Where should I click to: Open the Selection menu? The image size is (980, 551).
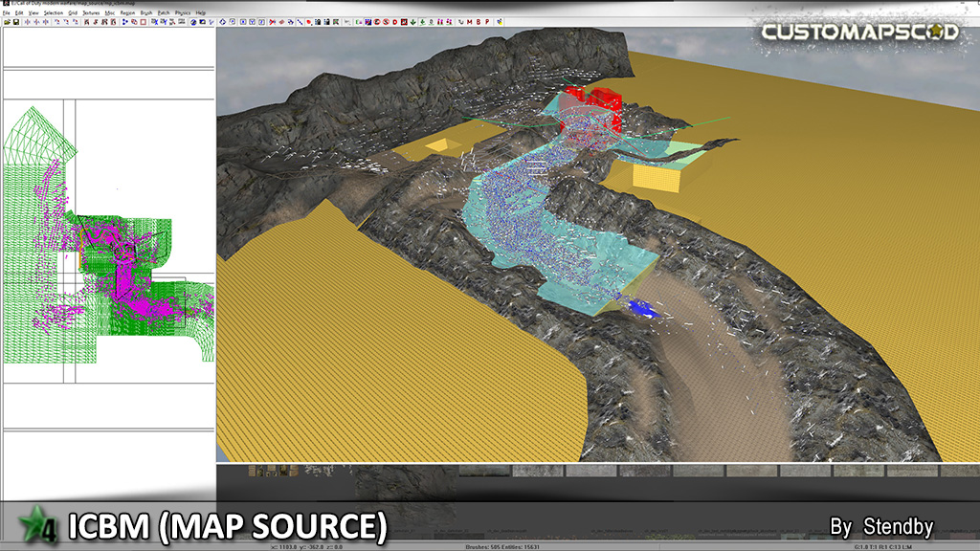(x=54, y=12)
